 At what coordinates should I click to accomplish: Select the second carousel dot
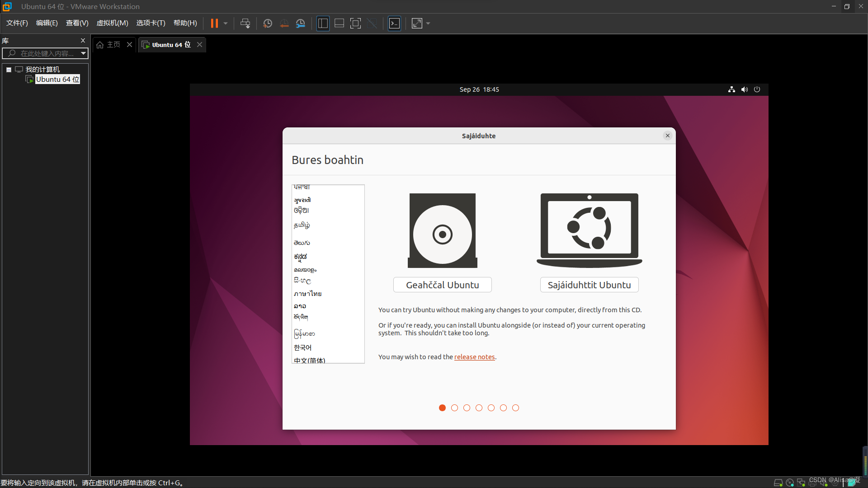[454, 408]
